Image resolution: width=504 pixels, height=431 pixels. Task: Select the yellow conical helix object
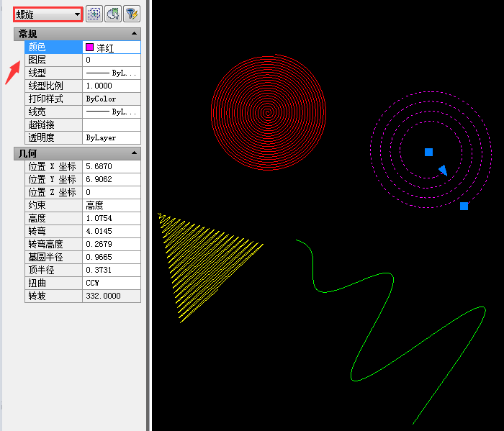[x=209, y=266]
